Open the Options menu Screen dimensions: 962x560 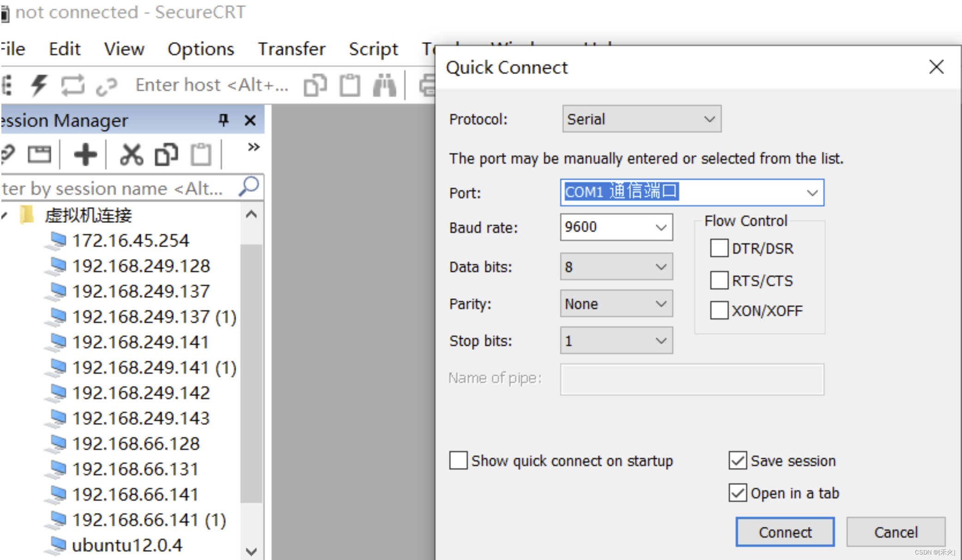pyautogui.click(x=200, y=49)
